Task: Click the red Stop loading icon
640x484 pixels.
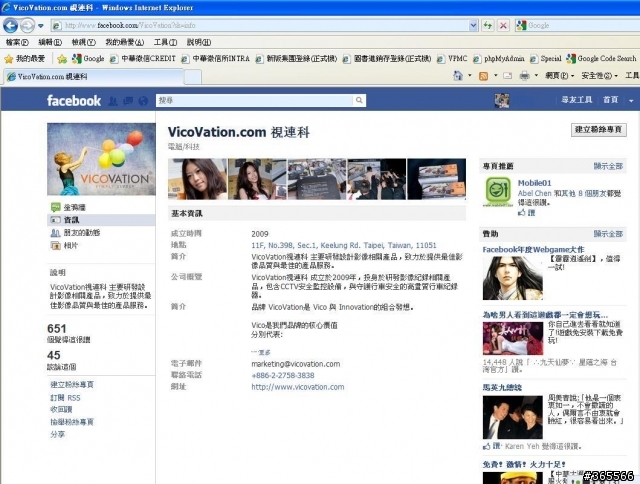Action: tap(504, 25)
